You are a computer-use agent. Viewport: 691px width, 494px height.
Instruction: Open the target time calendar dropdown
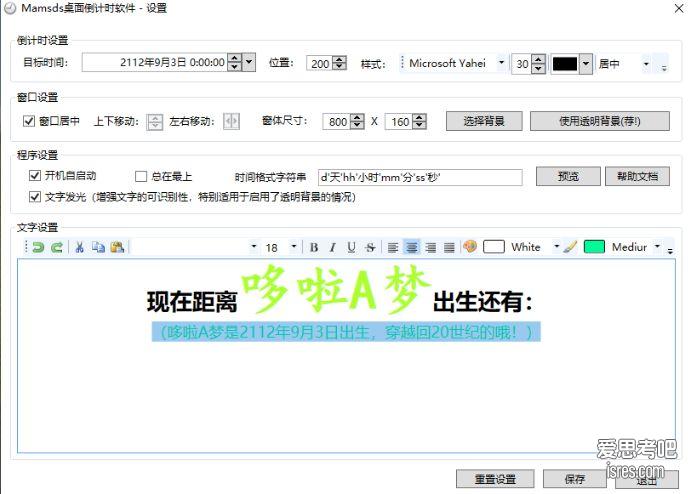click(249, 62)
